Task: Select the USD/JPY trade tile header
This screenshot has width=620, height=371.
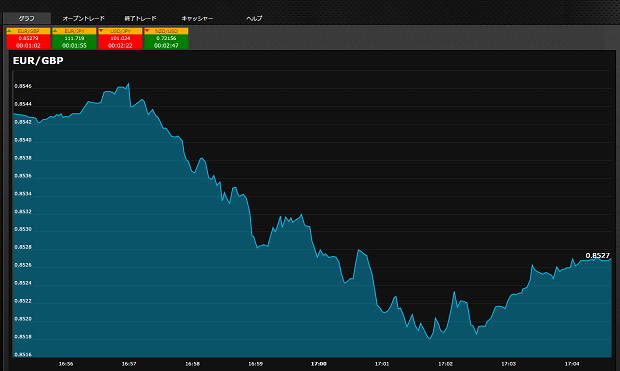Action: click(120, 31)
